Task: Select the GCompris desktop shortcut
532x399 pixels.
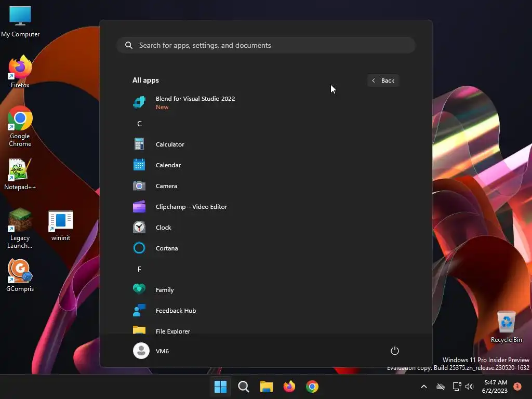Action: point(20,275)
